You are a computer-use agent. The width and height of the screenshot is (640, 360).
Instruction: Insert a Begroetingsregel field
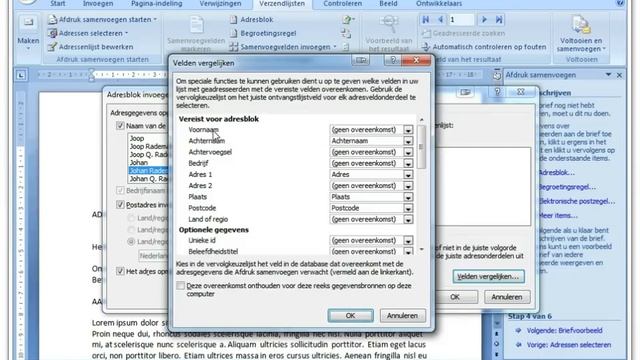(x=262, y=33)
